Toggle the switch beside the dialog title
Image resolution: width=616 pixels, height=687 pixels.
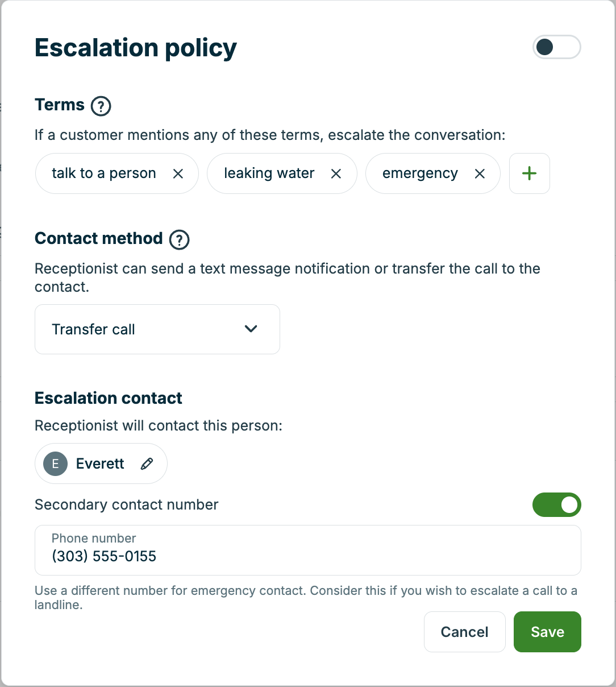556,47
